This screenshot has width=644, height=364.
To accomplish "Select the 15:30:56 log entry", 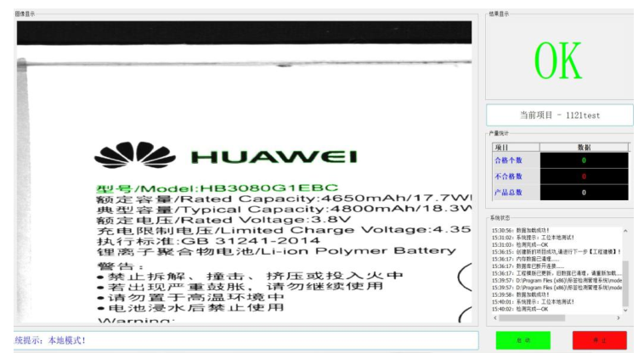I will 520,231.
